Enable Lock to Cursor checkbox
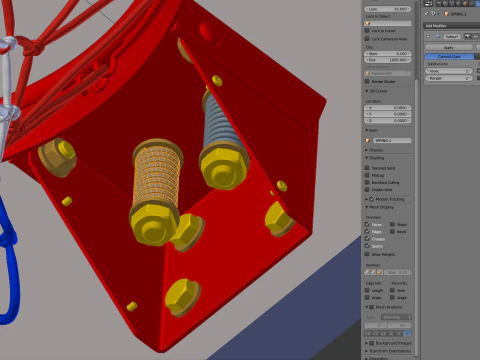 367,30
